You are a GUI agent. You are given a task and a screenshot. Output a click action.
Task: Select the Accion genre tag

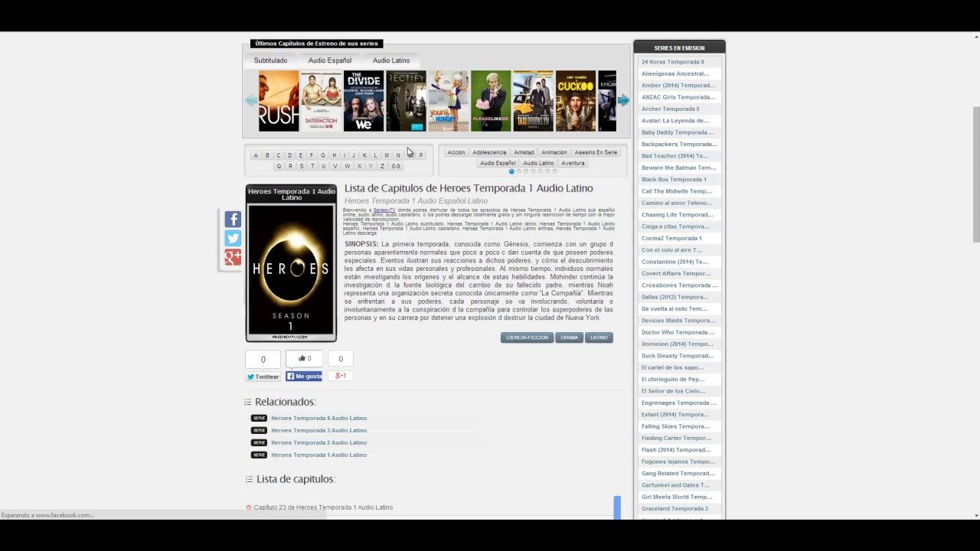coord(456,152)
